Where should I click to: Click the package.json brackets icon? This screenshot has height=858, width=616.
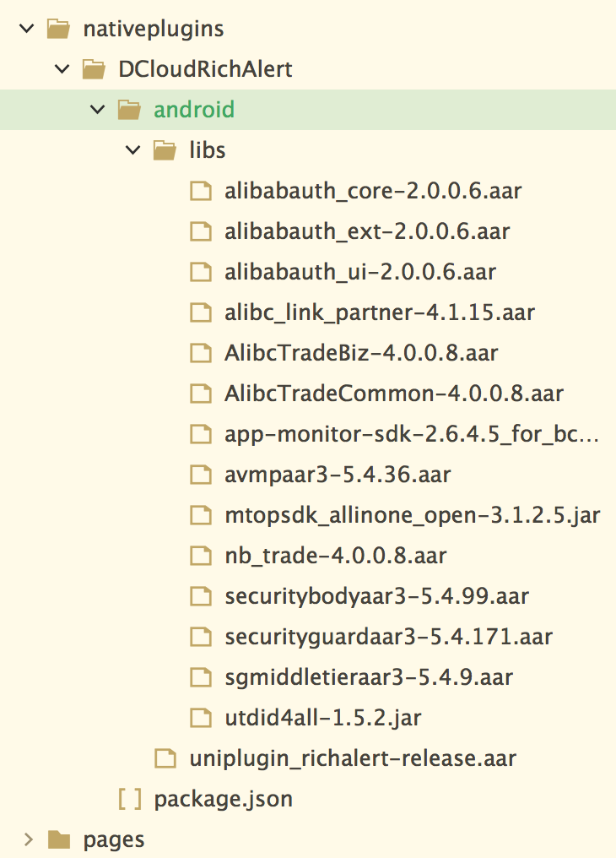[129, 799]
